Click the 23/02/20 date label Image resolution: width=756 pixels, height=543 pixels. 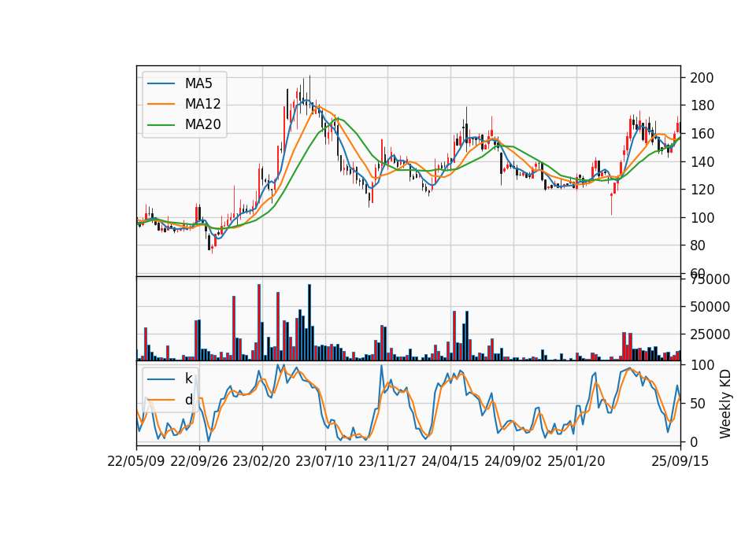261,461
